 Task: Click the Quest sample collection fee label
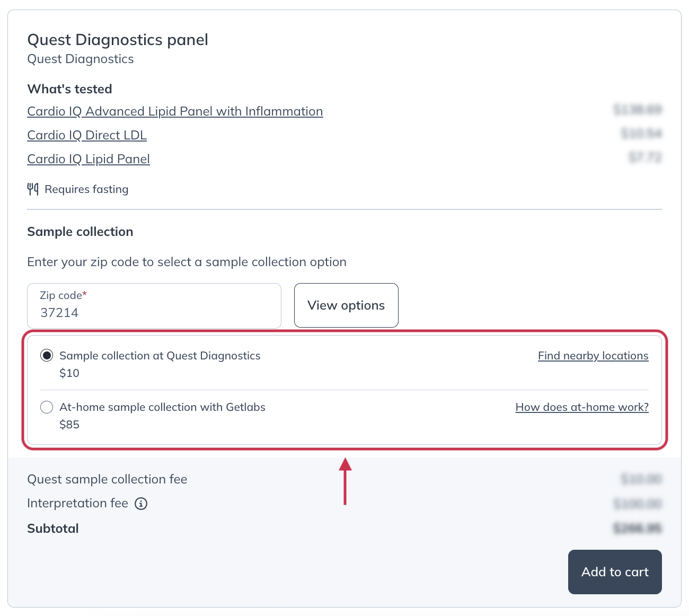pyautogui.click(x=107, y=479)
